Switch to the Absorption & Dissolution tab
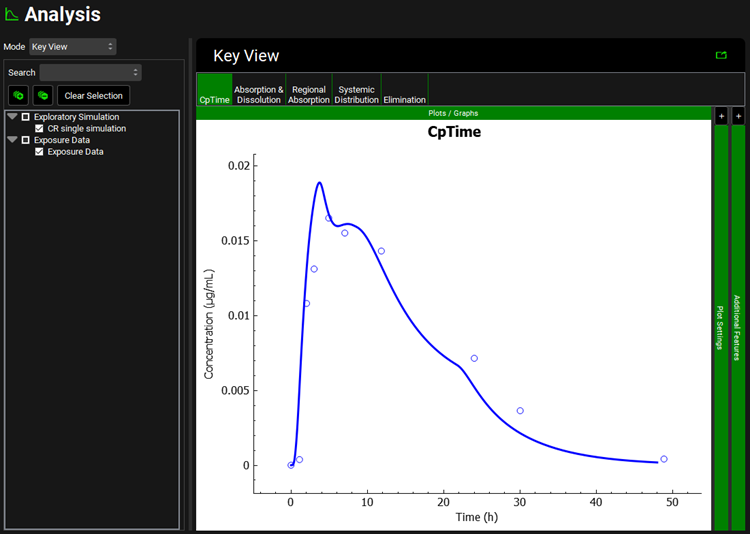This screenshot has height=534, width=750. pyautogui.click(x=259, y=94)
